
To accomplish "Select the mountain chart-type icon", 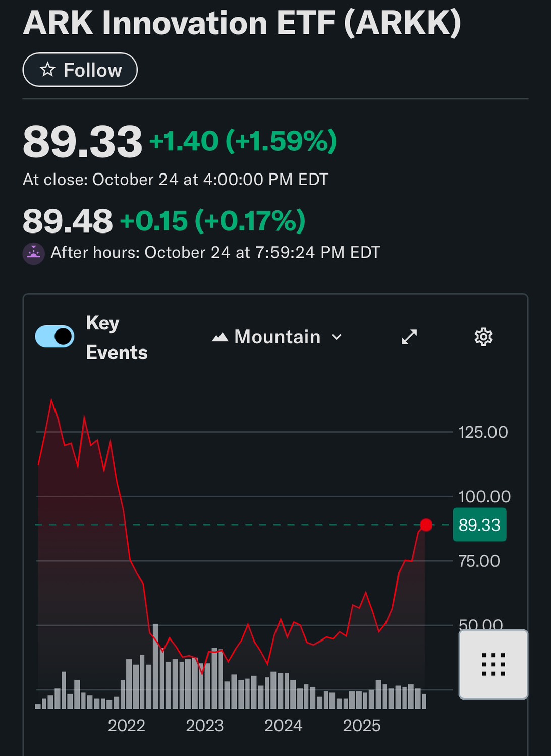I will coord(220,337).
